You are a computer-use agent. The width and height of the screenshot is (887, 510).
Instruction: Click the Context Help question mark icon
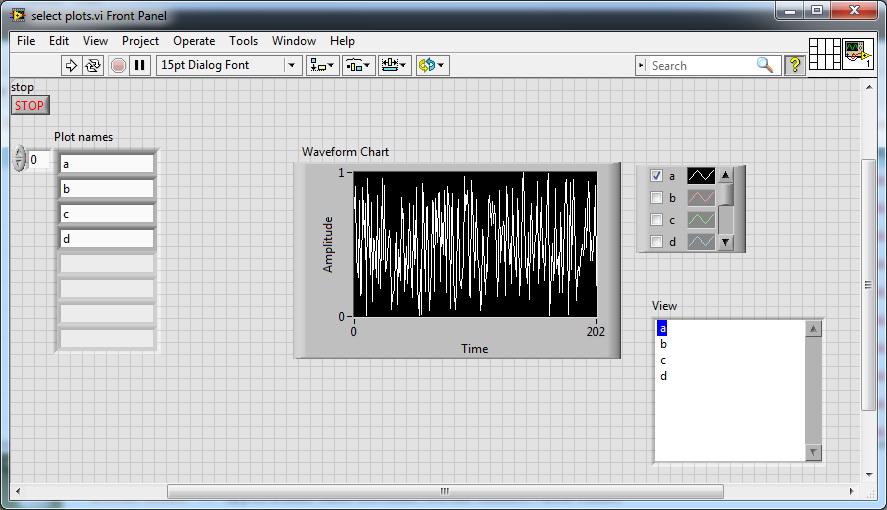(x=795, y=65)
